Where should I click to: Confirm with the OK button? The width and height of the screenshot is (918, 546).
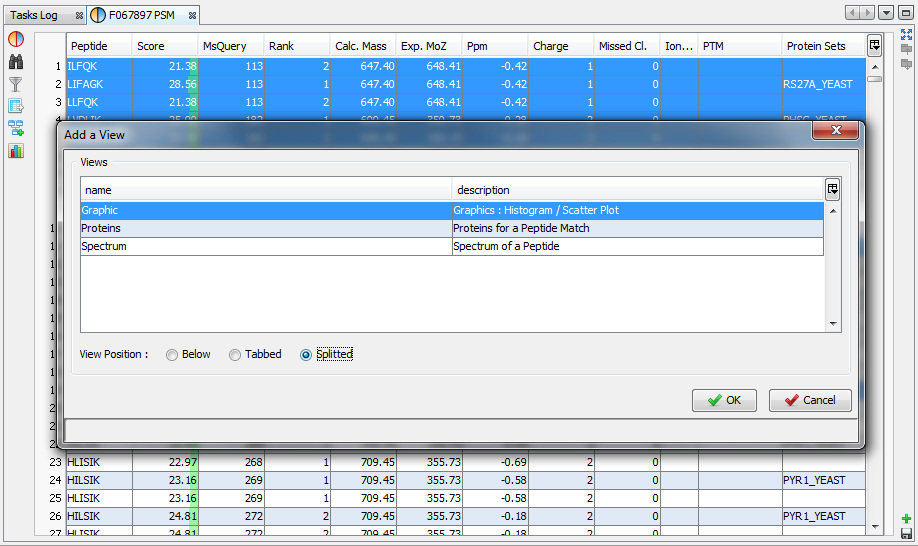pos(724,400)
